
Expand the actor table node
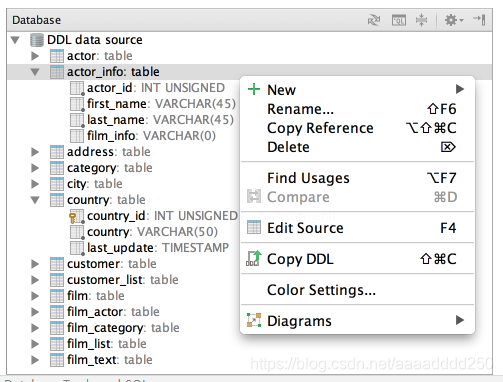pyautogui.click(x=35, y=56)
